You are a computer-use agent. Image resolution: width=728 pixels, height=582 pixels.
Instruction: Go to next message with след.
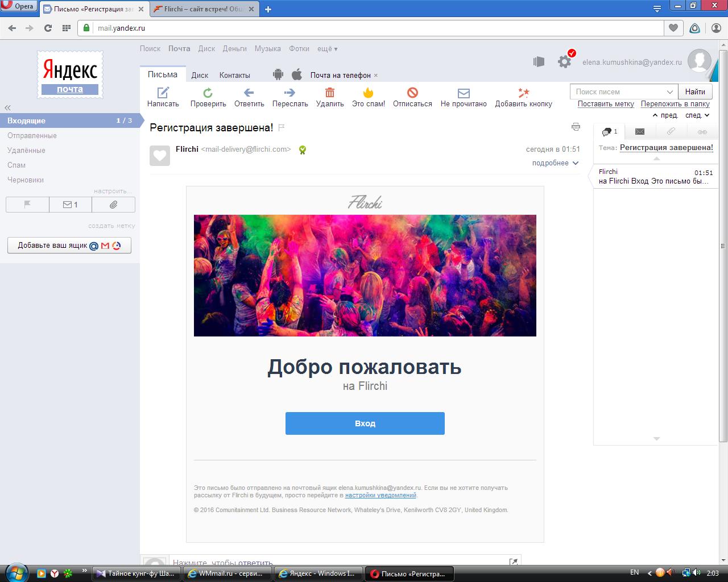click(x=697, y=115)
